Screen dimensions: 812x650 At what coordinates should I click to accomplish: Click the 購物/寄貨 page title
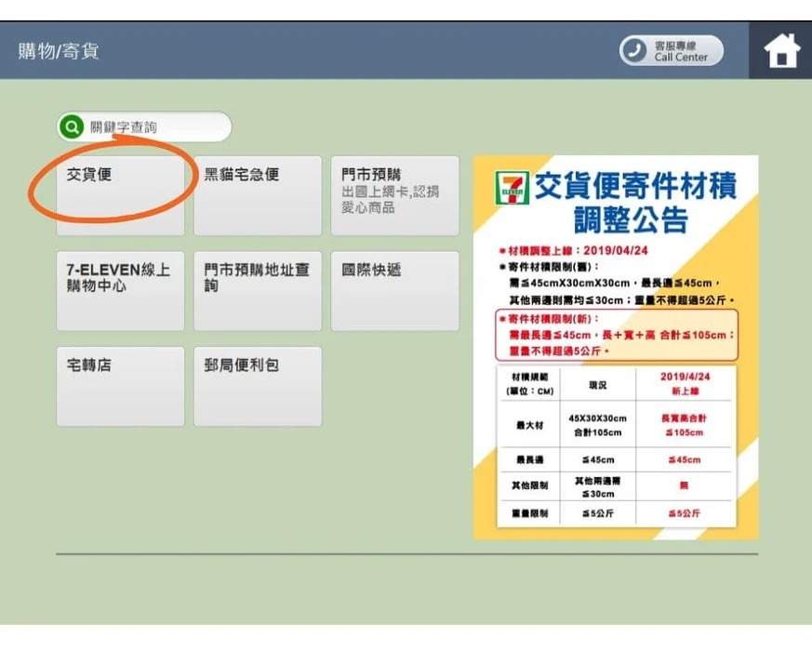pyautogui.click(x=59, y=50)
